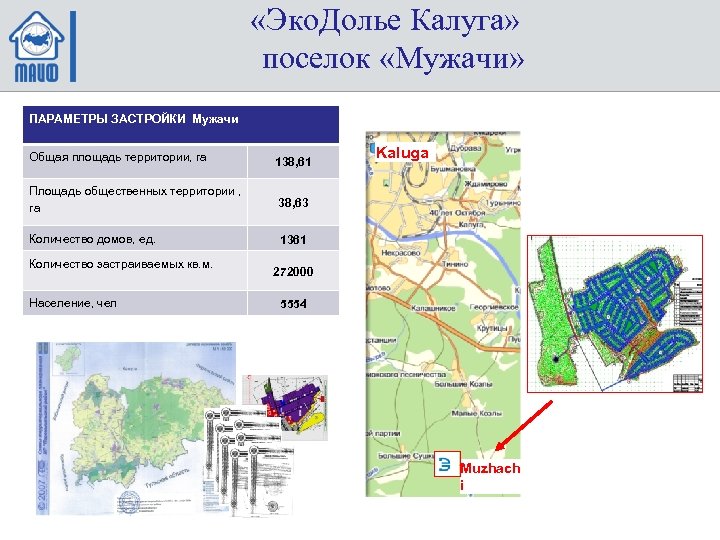The width and height of the screenshot is (720, 540).
Task: Click the value 138,61
Action: click(x=293, y=162)
